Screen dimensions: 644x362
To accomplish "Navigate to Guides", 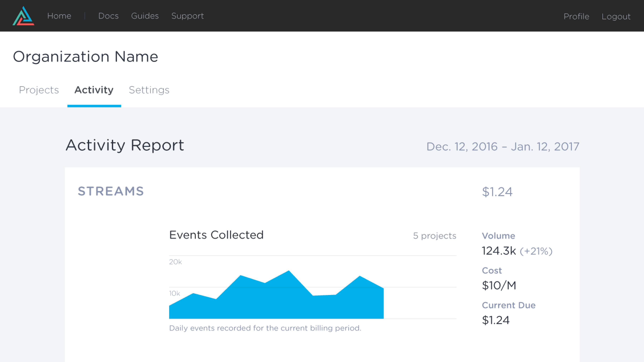I will point(145,16).
